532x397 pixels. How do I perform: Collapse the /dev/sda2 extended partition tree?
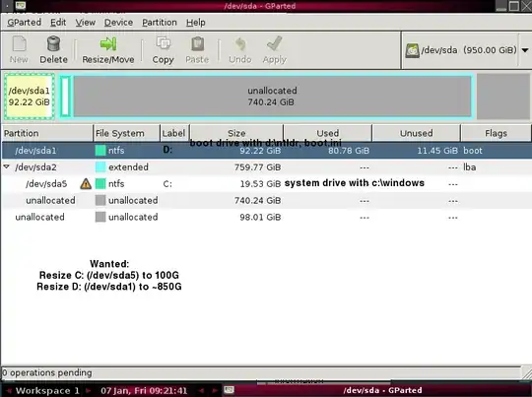pyautogui.click(x=7, y=166)
